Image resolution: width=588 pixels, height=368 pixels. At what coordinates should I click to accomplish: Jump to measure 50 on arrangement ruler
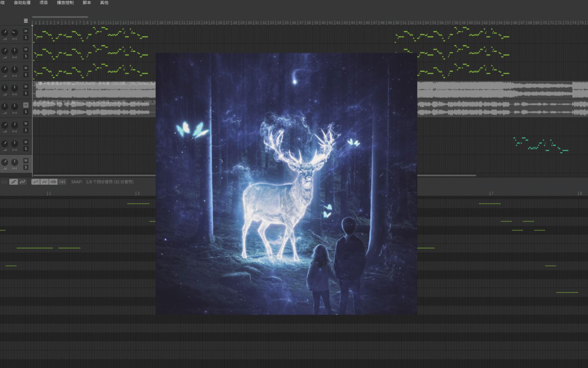tap(397, 23)
